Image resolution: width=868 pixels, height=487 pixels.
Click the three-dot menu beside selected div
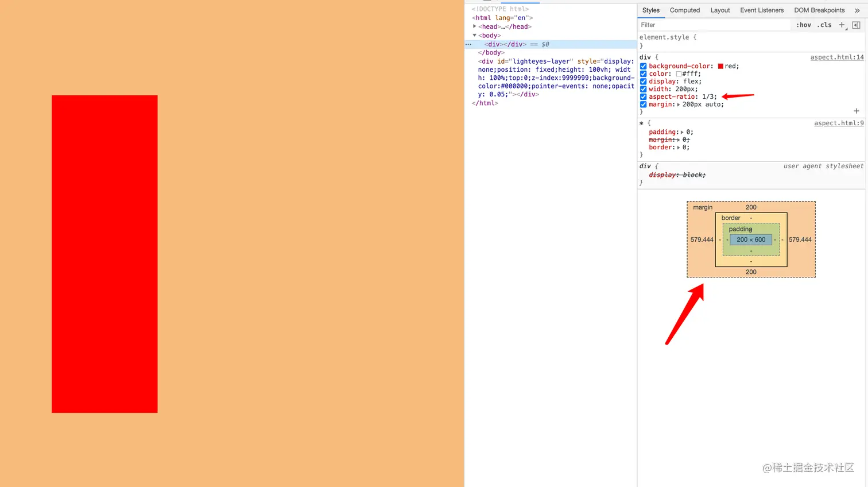tap(468, 44)
